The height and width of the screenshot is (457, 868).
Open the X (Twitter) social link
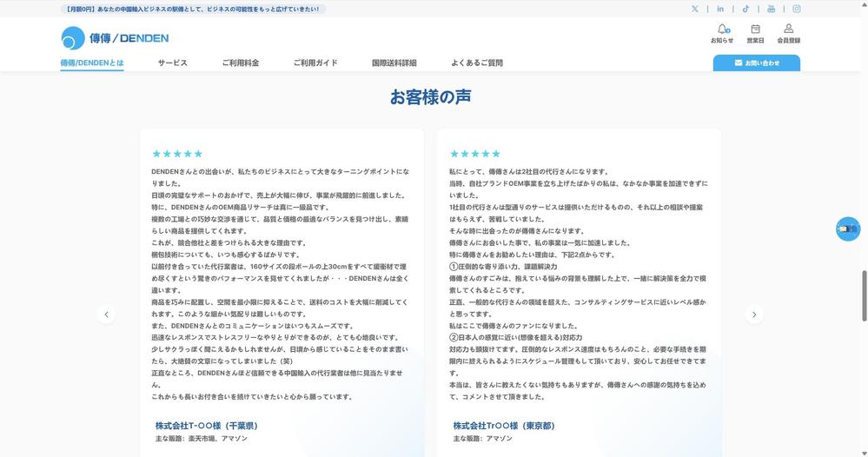click(695, 9)
